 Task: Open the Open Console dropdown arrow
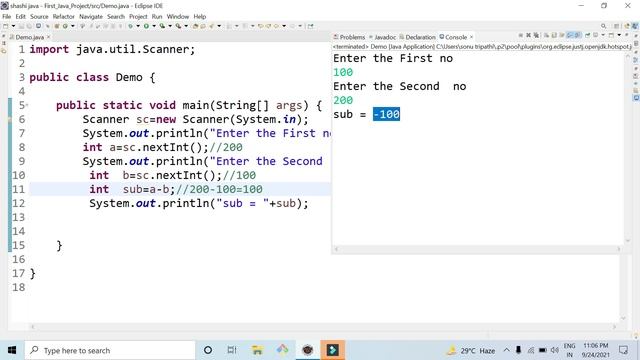pyautogui.click(x=619, y=36)
